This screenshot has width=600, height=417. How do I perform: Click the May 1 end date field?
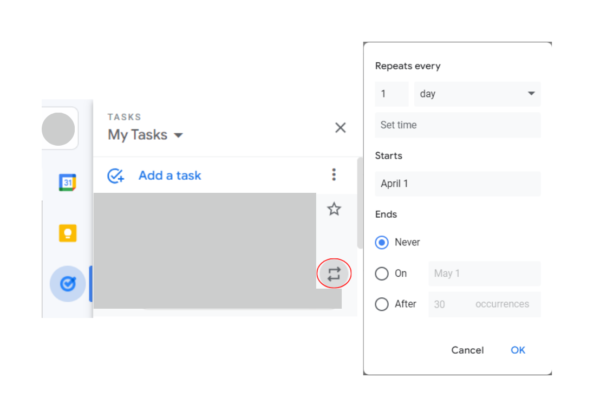[484, 274]
